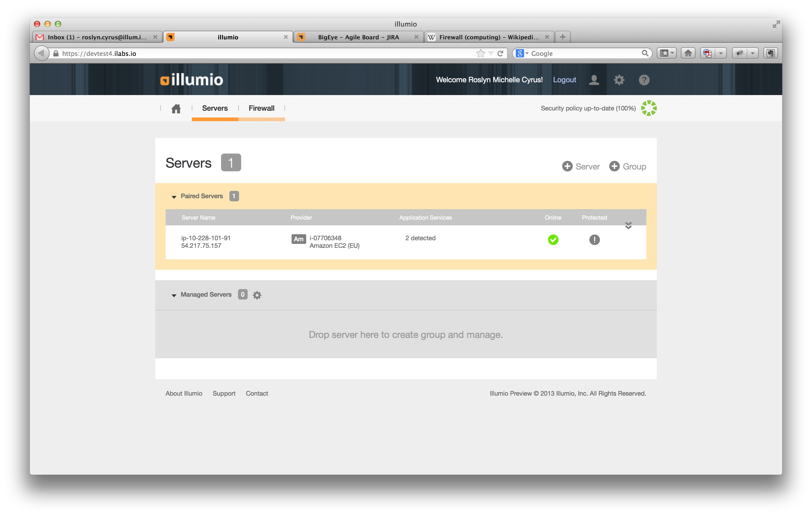Click the browser back arrow button
The width and height of the screenshot is (812, 516).
(42, 53)
